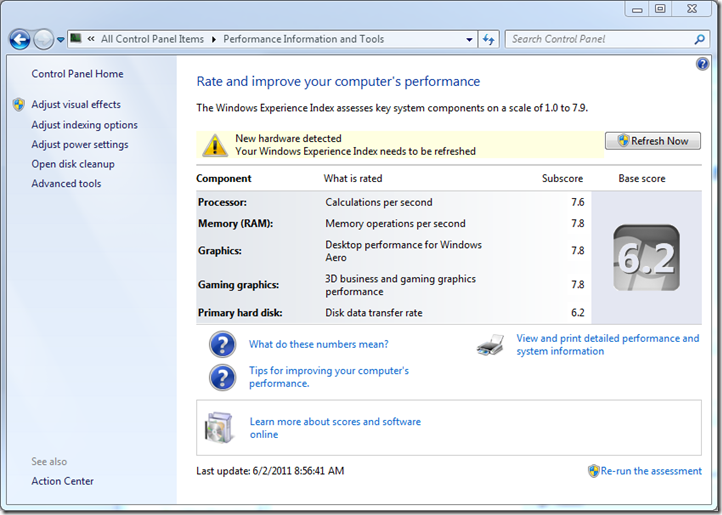Image resolution: width=722 pixels, height=515 pixels.
Task: Open the address bar history dropdown arrow
Action: pyautogui.click(x=469, y=39)
